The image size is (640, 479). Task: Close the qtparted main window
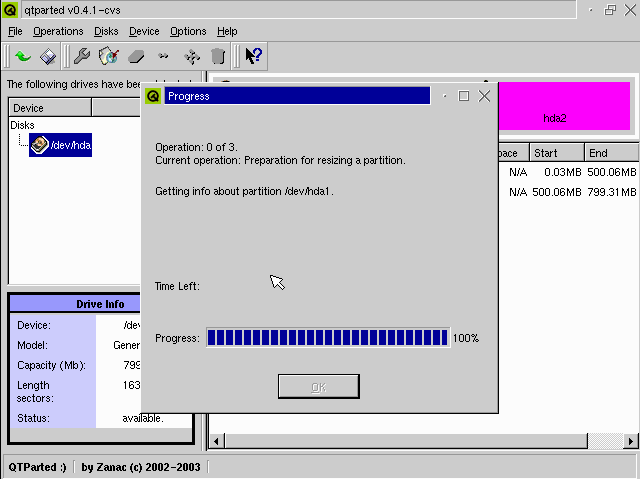(x=630, y=10)
